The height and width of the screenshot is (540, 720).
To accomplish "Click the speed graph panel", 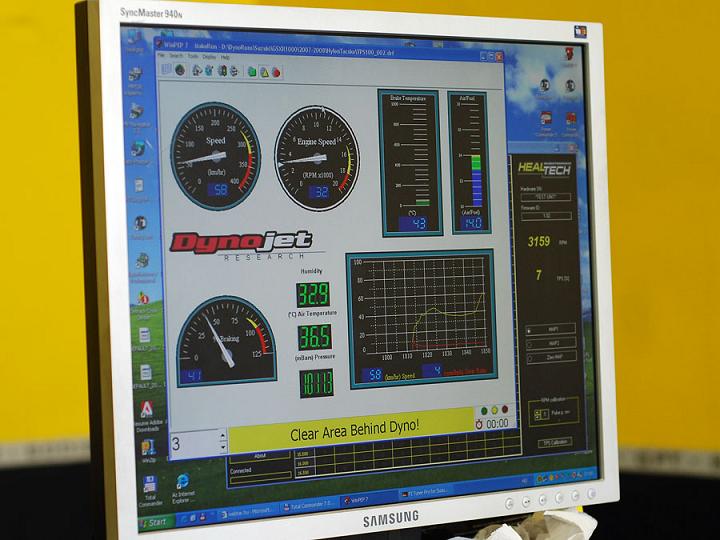I will click(421, 319).
